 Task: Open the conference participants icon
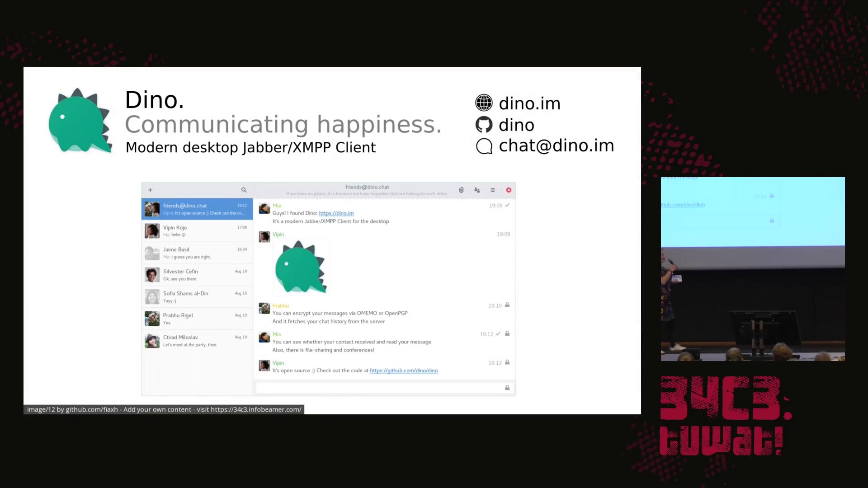pos(477,190)
